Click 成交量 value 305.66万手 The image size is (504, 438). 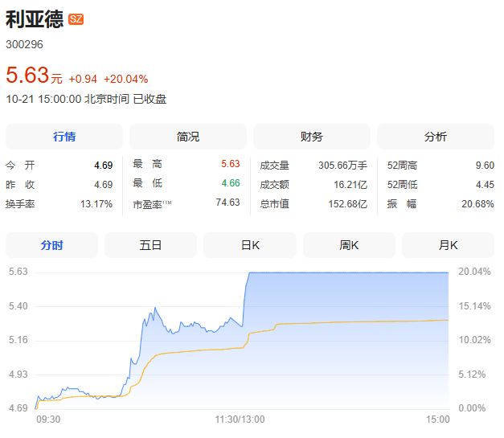pyautogui.click(x=342, y=166)
